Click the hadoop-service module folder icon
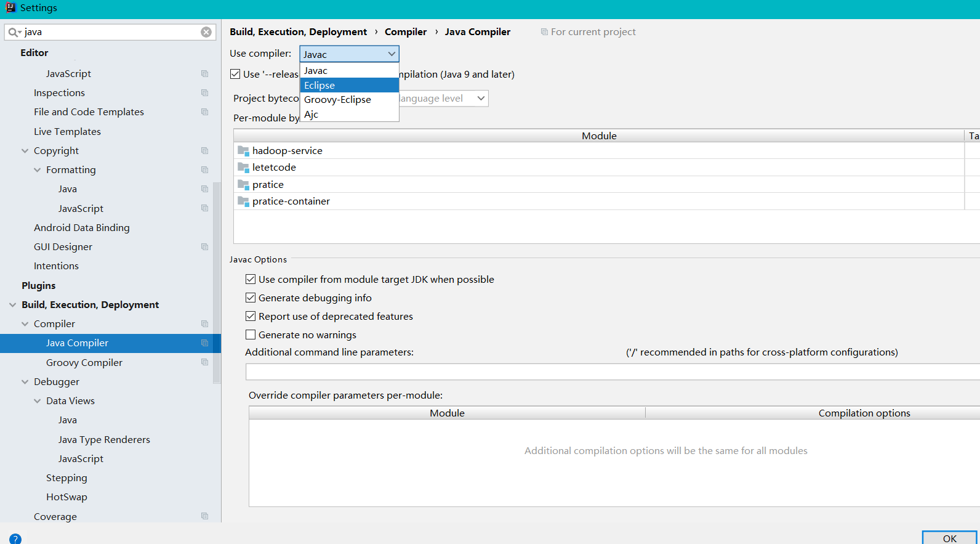 (x=243, y=150)
